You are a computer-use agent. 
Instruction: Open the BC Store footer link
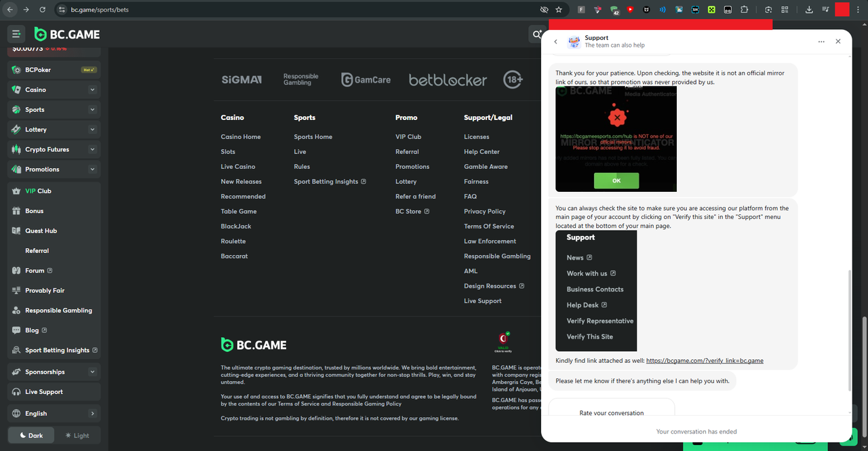[412, 212]
